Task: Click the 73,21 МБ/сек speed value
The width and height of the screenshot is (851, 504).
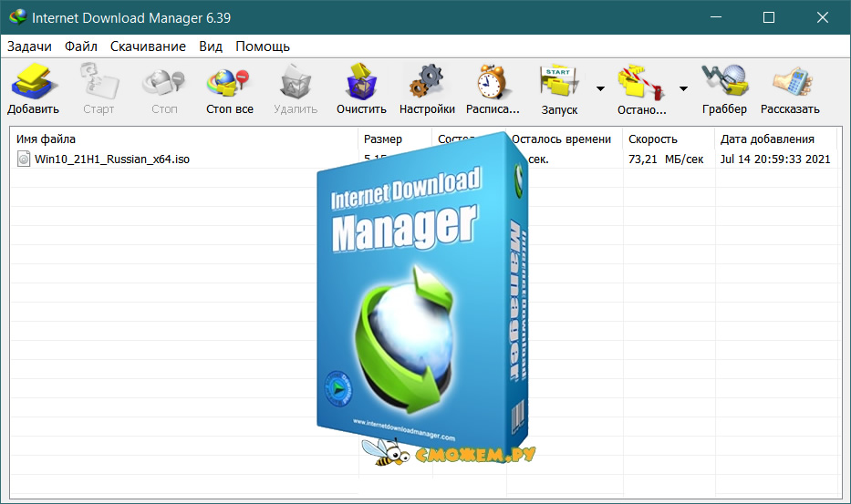Action: tap(666, 159)
